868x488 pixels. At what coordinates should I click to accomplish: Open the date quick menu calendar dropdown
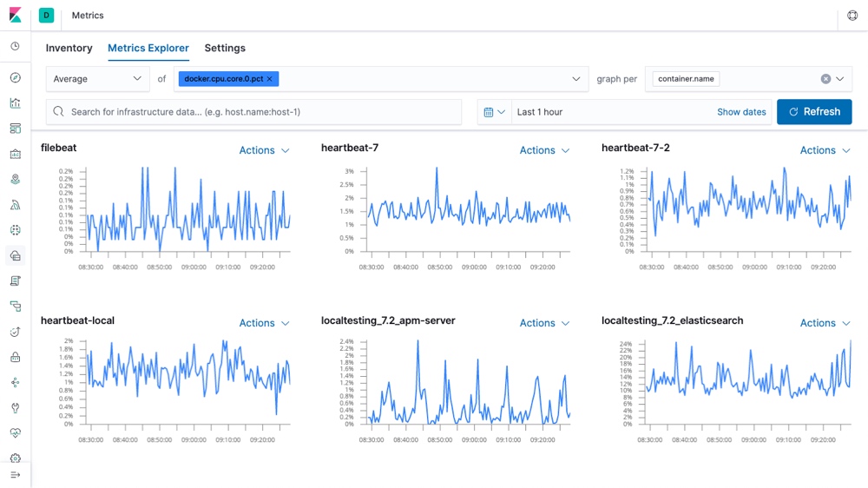click(x=494, y=112)
